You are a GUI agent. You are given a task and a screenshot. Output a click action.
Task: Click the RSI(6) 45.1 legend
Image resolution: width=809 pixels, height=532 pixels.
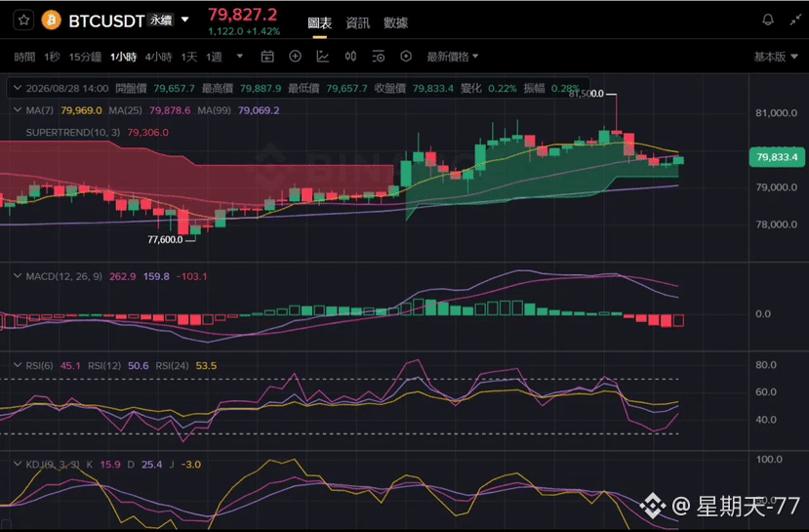pyautogui.click(x=53, y=366)
